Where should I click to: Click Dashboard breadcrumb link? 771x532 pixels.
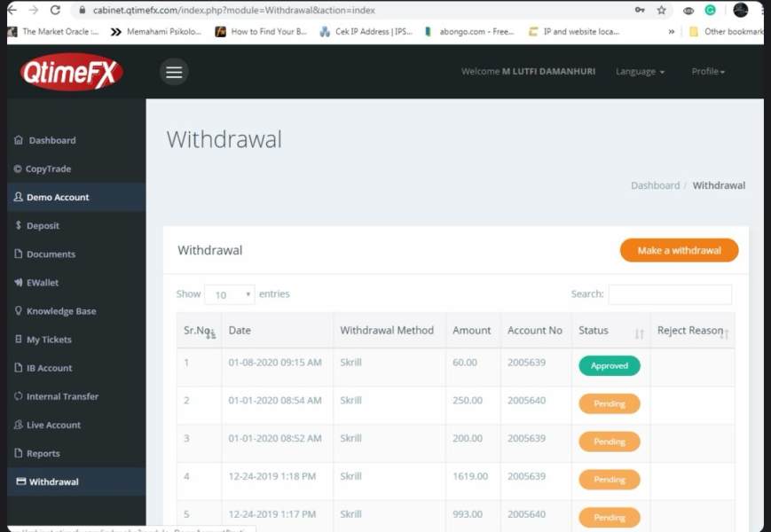655,185
